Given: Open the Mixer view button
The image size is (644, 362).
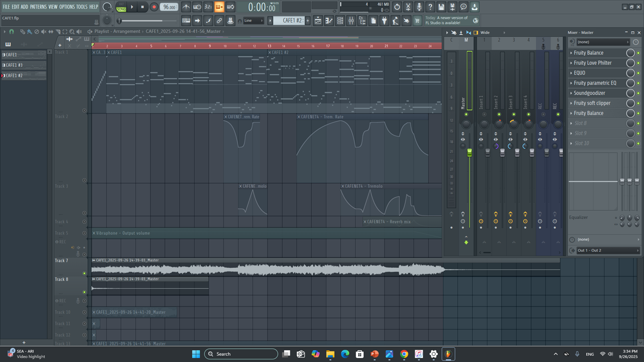Looking at the screenshot, I should (x=351, y=21).
